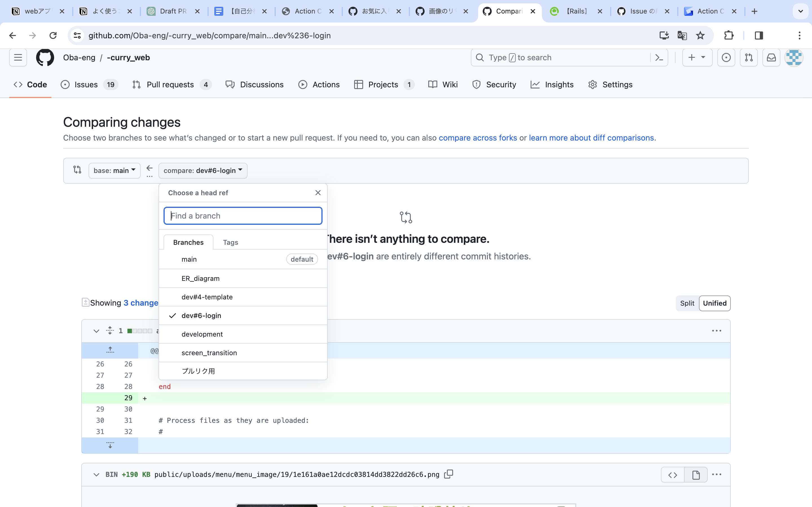Click the compare across forks link
This screenshot has width=812, height=507.
(x=478, y=138)
